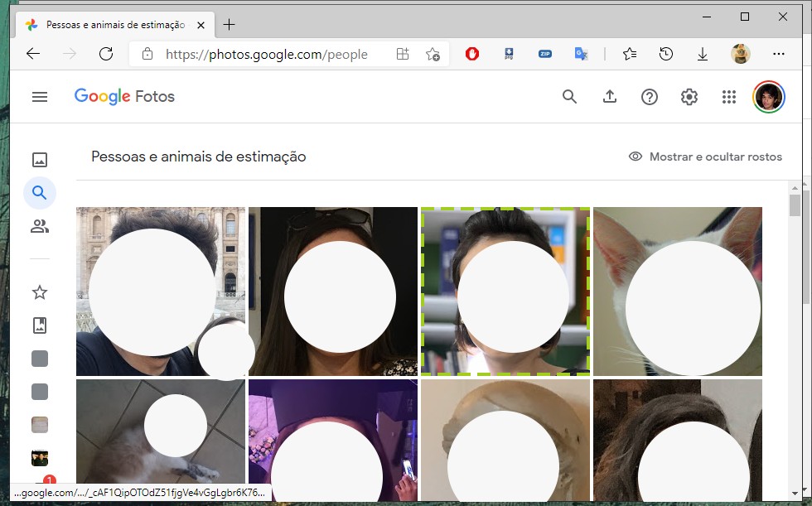This screenshot has width=812, height=506.
Task: Click the vertical scrollbar thumb
Action: [795, 205]
